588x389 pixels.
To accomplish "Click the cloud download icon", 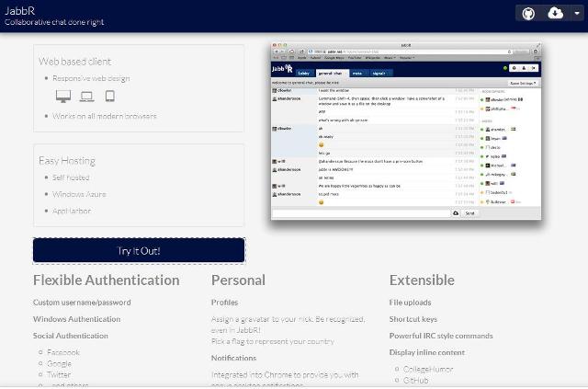I will click(x=555, y=14).
